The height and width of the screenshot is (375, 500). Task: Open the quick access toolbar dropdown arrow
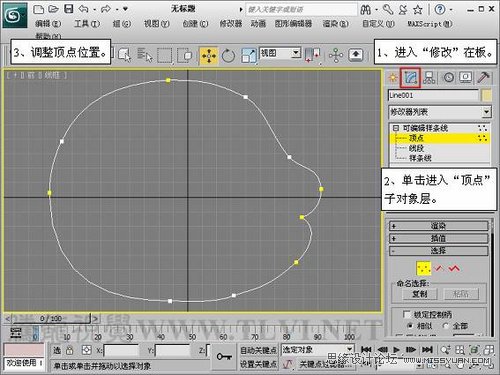pos(125,9)
